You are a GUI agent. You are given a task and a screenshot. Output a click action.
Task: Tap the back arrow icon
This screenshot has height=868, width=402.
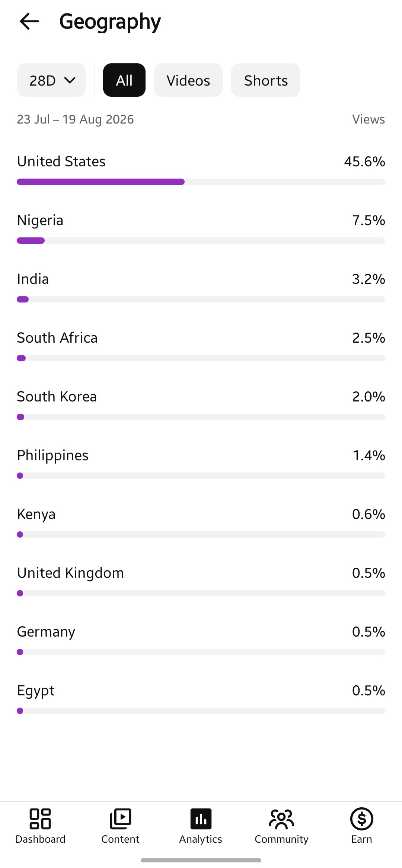[29, 21]
